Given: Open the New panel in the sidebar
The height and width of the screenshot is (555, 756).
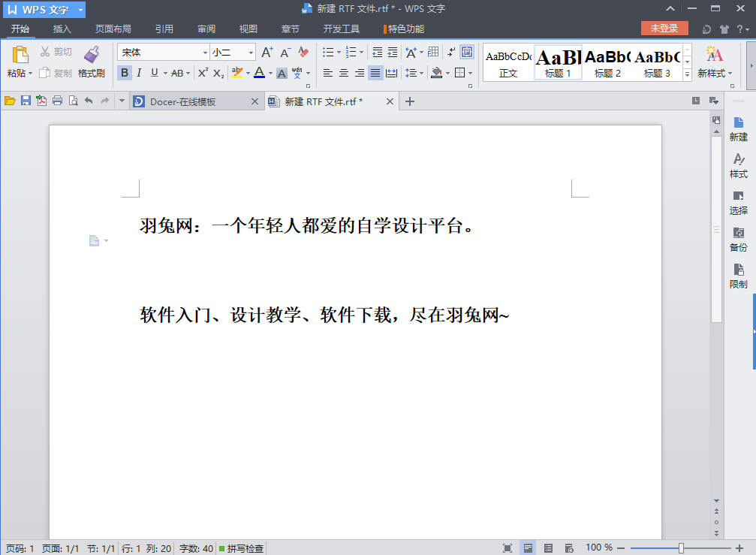Looking at the screenshot, I should (738, 129).
